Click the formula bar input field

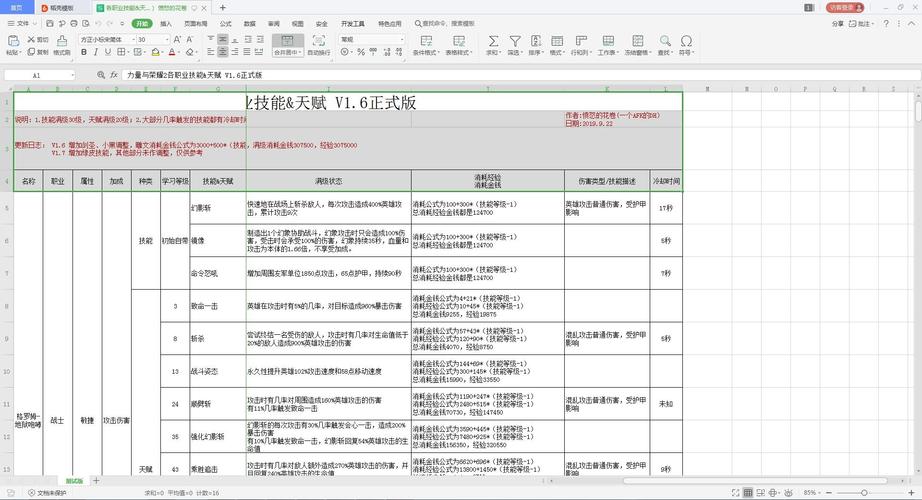(520, 75)
